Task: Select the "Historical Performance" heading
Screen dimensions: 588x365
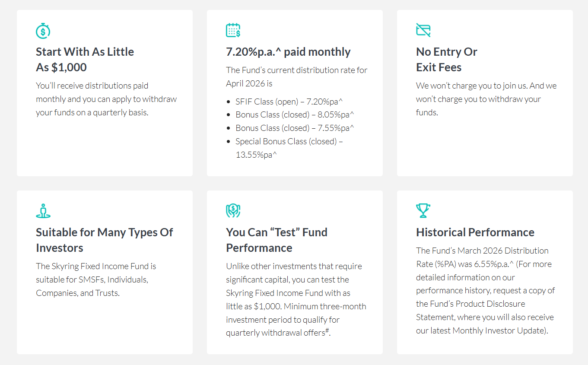Action: click(x=475, y=232)
